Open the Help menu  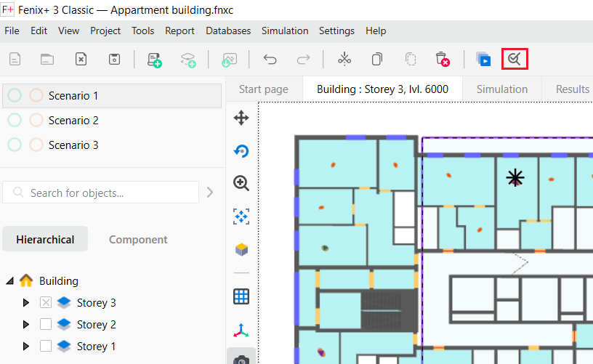point(376,31)
